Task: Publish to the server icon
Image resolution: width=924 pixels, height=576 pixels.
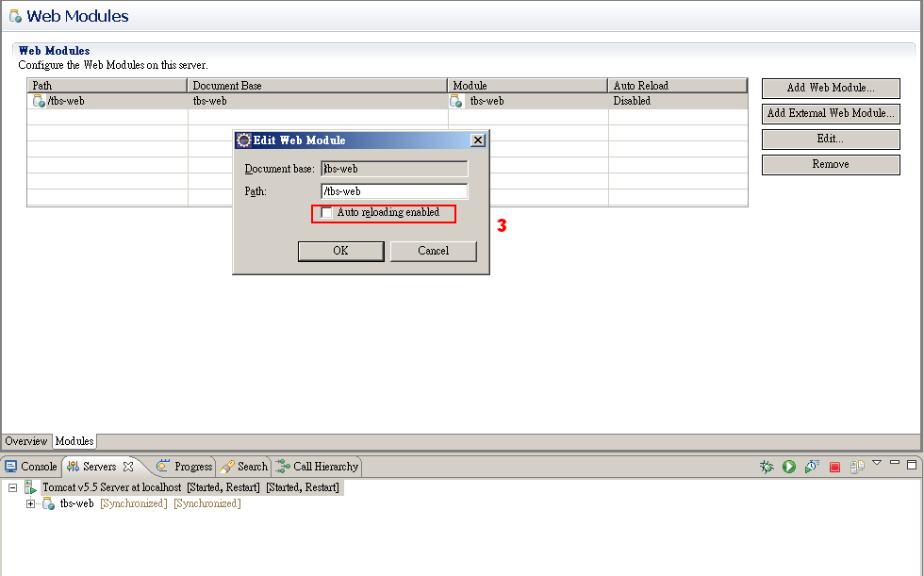Action: point(857,467)
